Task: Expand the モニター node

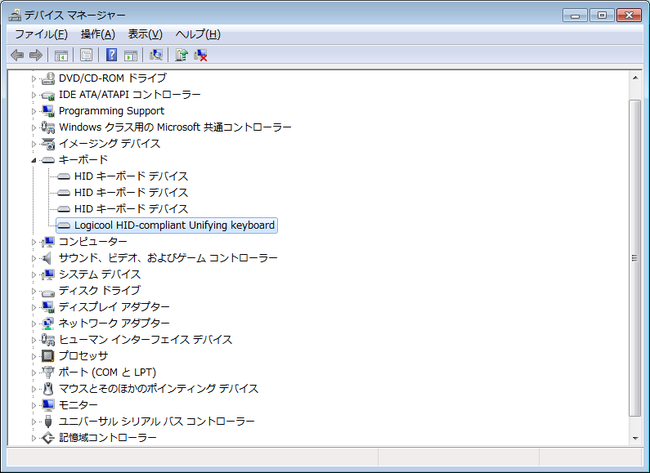Action: [x=34, y=405]
